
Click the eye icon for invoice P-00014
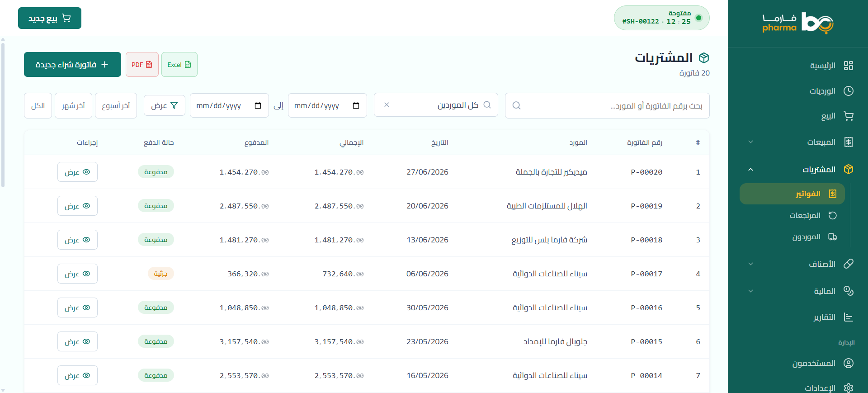[x=86, y=375]
